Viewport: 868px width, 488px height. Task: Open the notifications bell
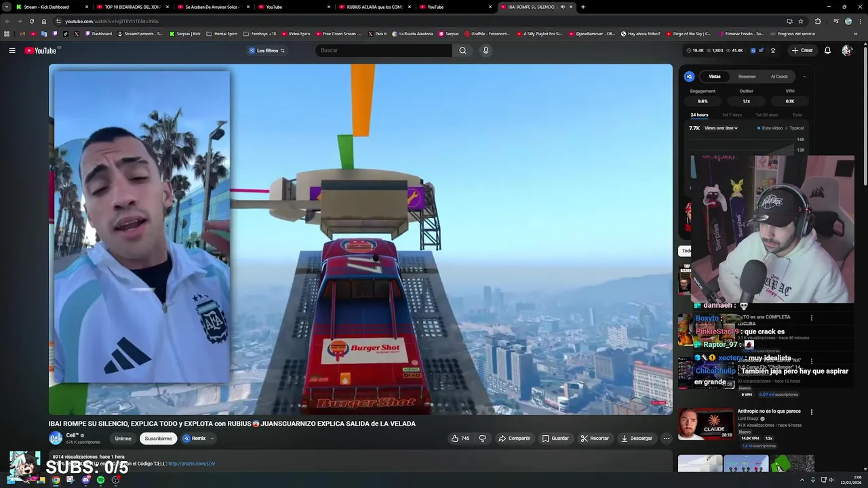pyautogui.click(x=827, y=50)
